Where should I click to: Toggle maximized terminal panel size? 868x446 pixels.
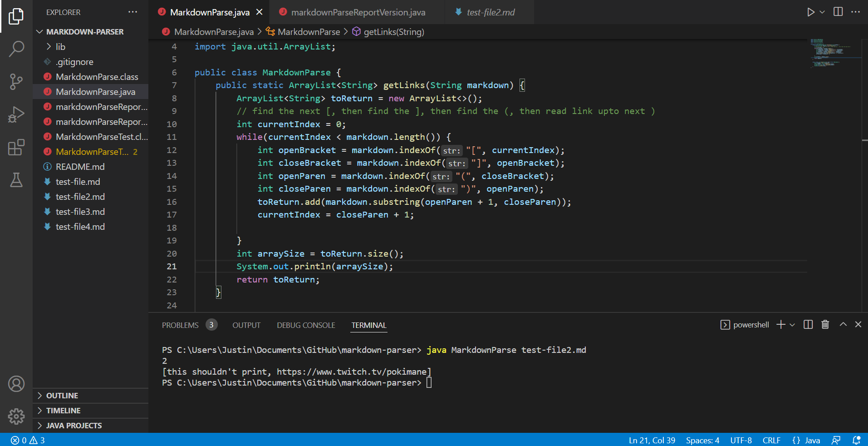click(843, 325)
